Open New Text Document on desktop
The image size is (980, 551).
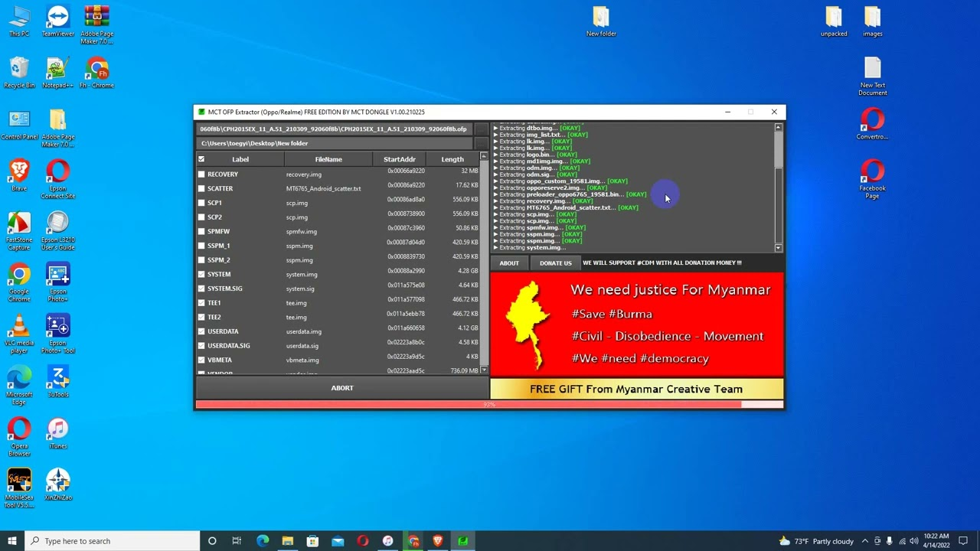click(873, 76)
